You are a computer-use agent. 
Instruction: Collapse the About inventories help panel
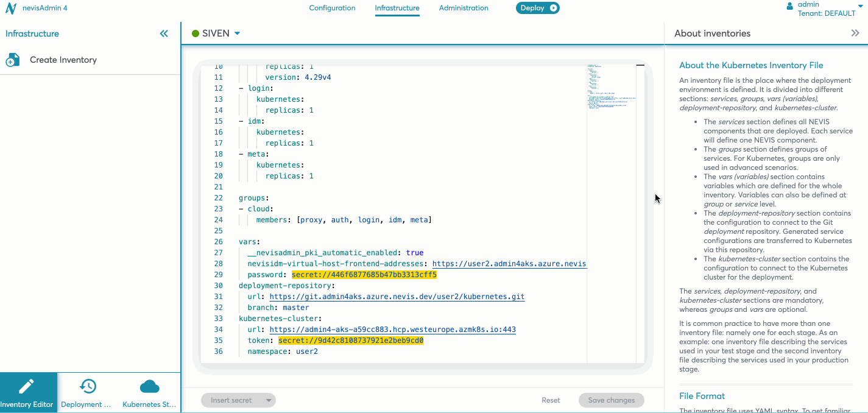pyautogui.click(x=855, y=34)
